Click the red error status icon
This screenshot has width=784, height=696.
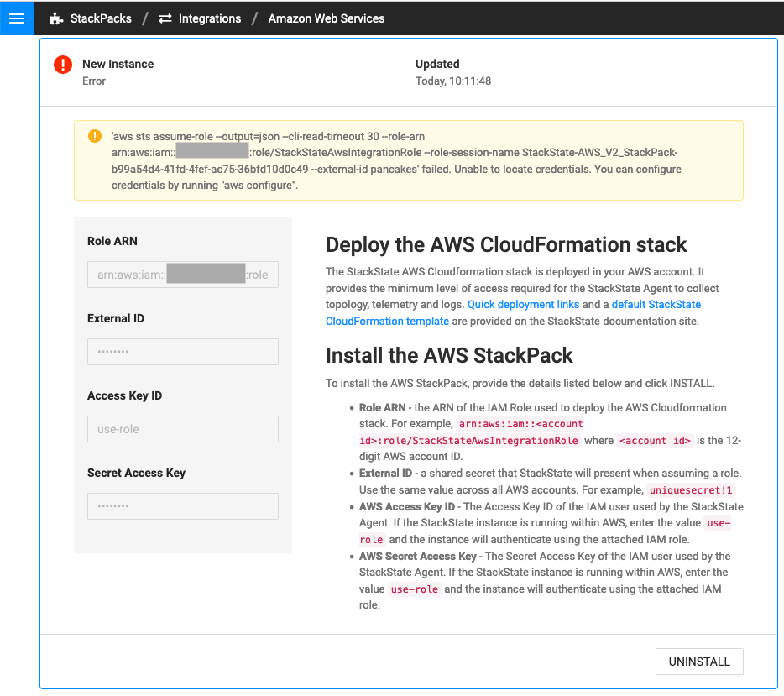(63, 65)
